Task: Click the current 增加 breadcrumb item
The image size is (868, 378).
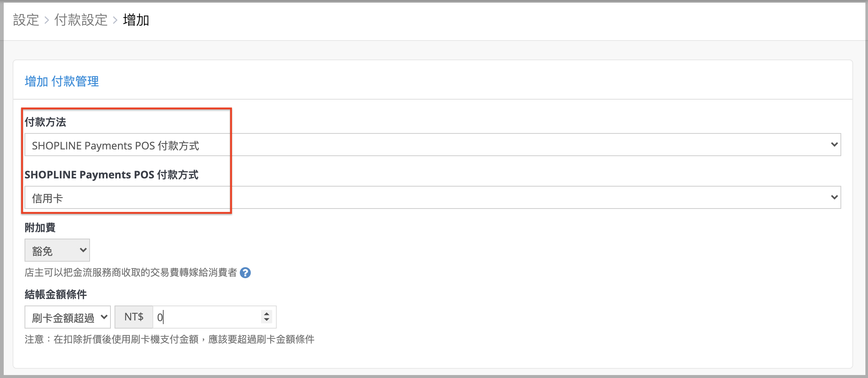Action: pos(136,20)
